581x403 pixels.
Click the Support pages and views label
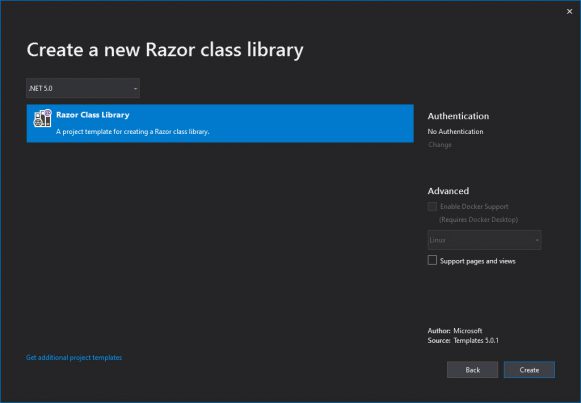tap(478, 261)
